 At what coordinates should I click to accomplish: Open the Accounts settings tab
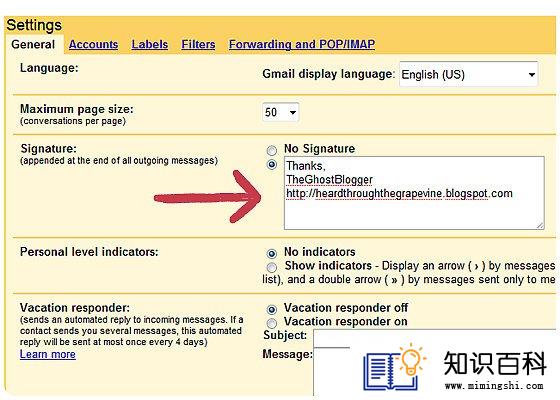[x=93, y=44]
